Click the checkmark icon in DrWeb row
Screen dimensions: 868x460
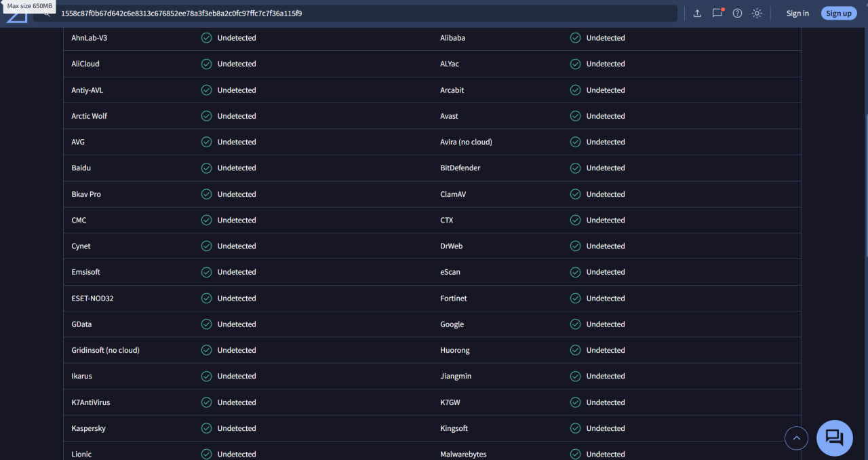tap(575, 246)
